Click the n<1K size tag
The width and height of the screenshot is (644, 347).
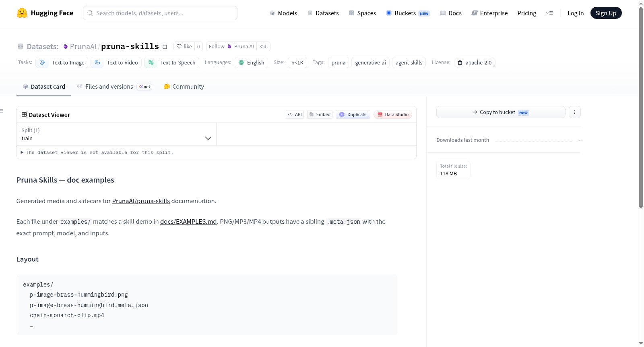(x=297, y=62)
